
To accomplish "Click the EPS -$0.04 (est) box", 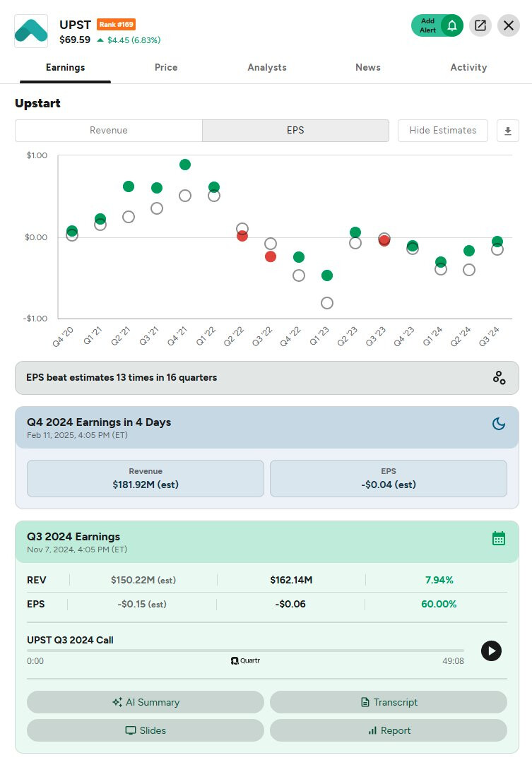I will (389, 478).
